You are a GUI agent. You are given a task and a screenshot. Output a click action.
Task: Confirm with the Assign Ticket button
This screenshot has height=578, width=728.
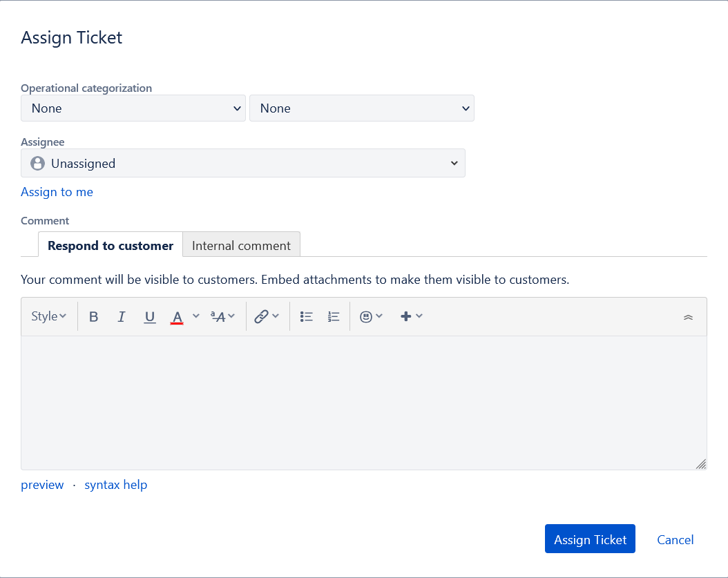point(590,539)
